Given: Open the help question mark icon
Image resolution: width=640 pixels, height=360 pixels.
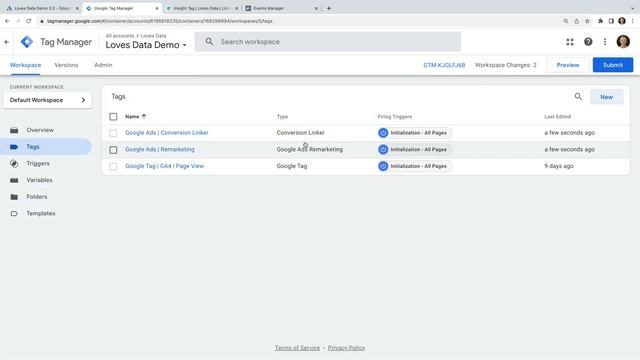Looking at the screenshot, I should pyautogui.click(x=588, y=42).
